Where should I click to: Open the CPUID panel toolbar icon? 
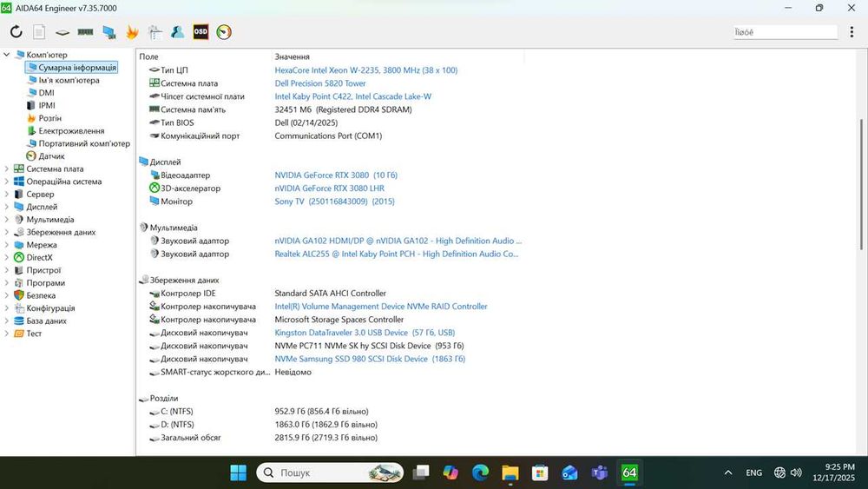click(155, 32)
